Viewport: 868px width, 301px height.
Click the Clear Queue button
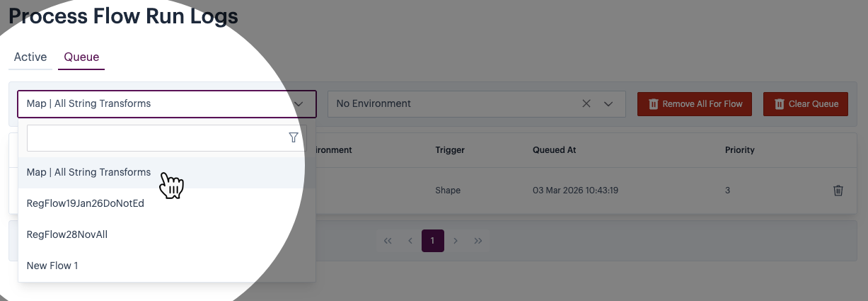[x=805, y=103]
